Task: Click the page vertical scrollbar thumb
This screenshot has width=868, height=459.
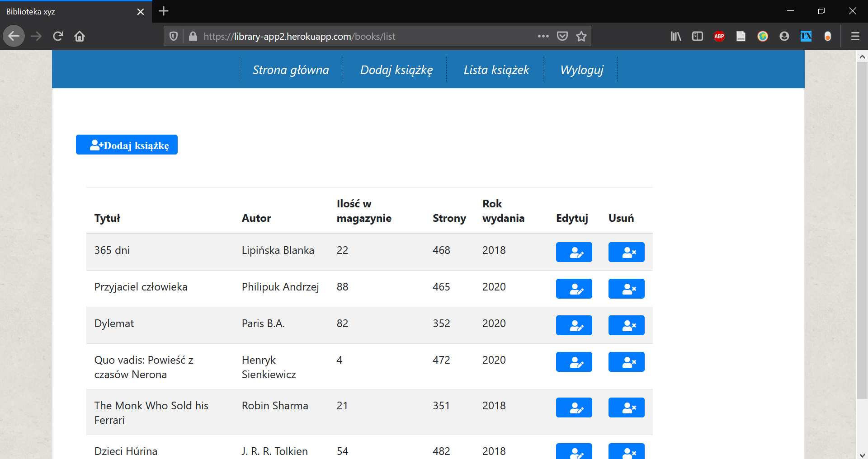Action: coord(862,226)
